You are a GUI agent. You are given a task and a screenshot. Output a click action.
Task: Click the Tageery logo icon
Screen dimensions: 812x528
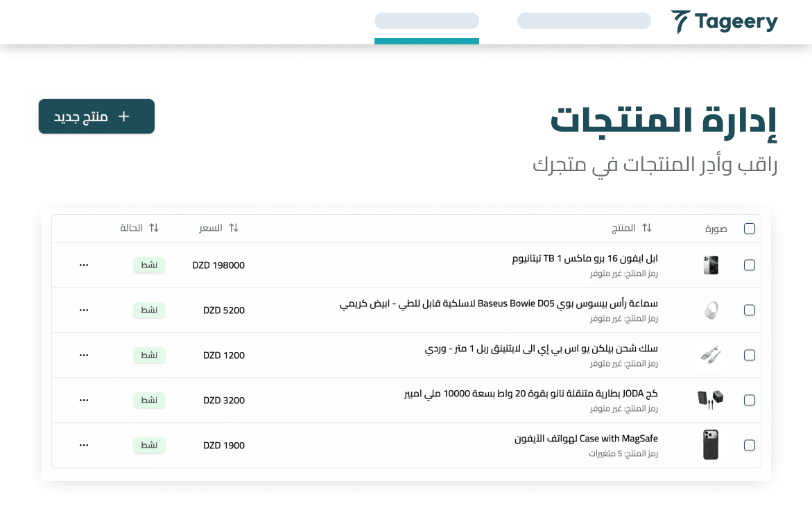682,21
